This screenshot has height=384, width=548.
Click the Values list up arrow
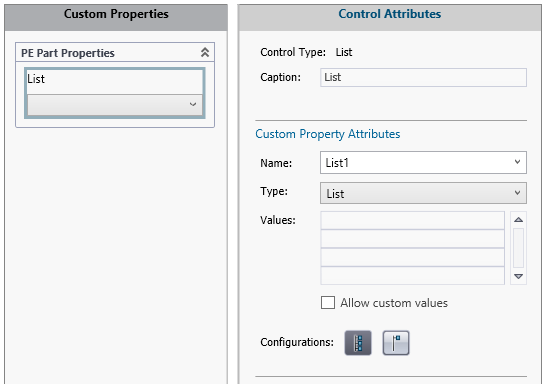tap(518, 220)
